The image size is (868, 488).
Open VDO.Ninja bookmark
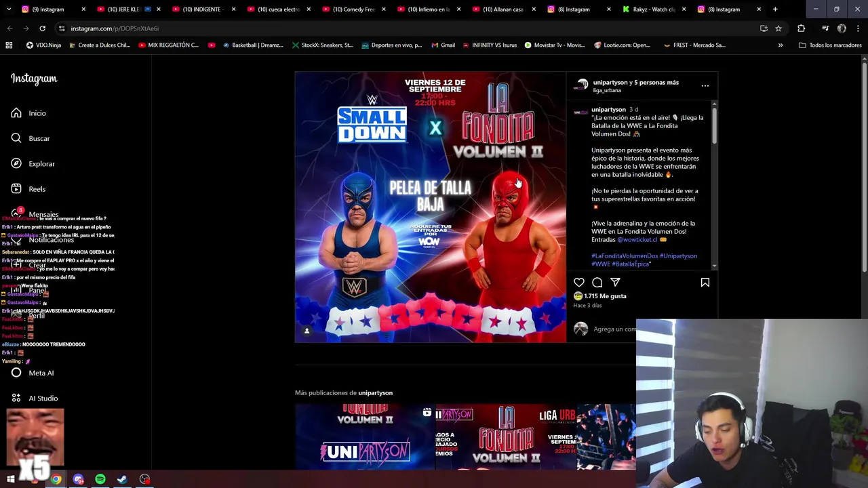point(43,45)
